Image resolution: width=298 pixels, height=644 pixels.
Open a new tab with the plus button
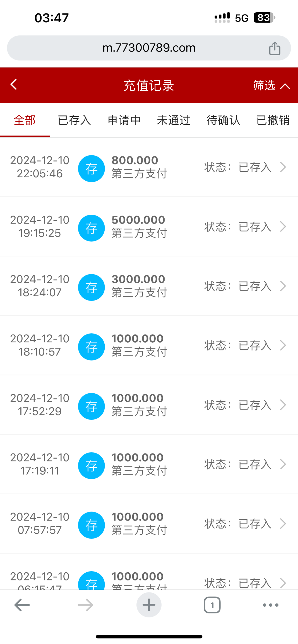tap(149, 605)
